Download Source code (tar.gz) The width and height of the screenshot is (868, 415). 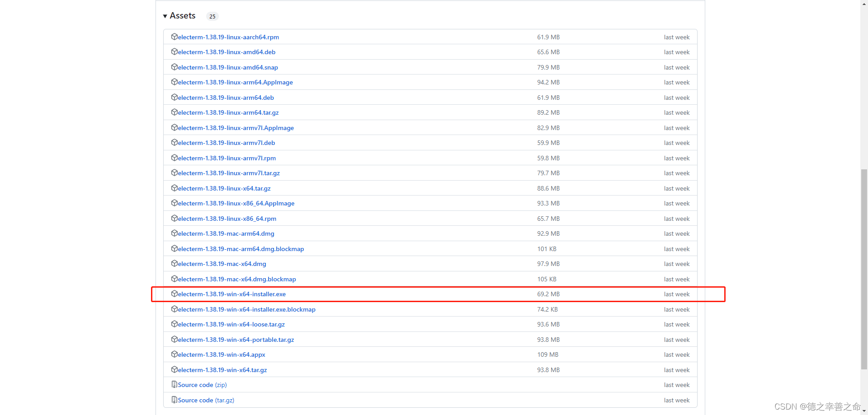(206, 400)
